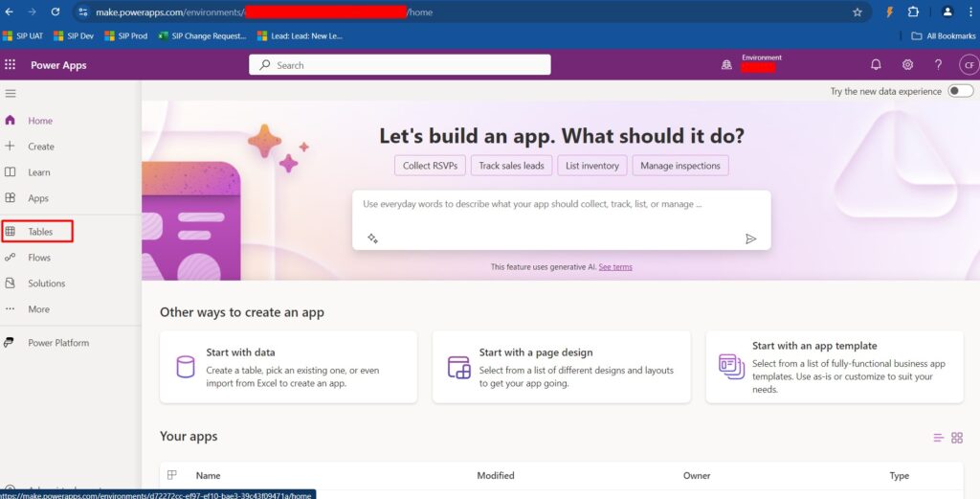Switch Your apps to list view
Viewport: 980px width, 499px height.
(x=938, y=438)
